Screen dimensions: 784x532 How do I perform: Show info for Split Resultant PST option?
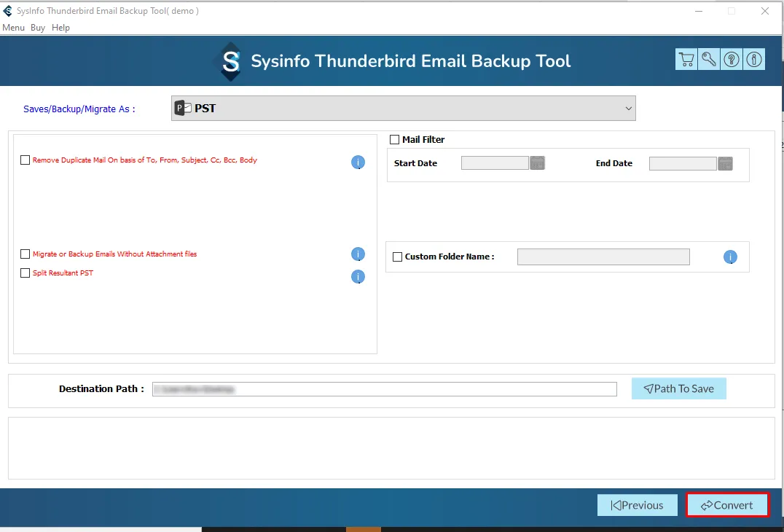pos(358,276)
